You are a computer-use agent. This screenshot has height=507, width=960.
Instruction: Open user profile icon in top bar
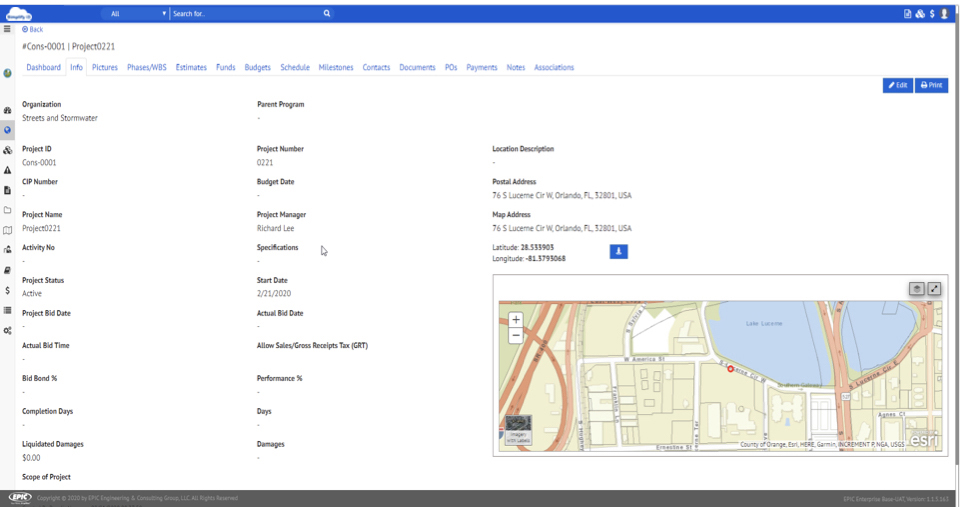pos(945,14)
